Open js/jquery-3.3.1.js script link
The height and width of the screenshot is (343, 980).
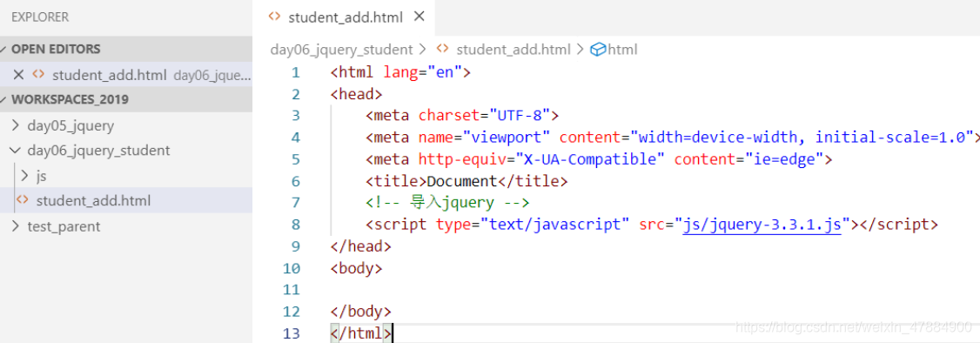[x=762, y=225]
